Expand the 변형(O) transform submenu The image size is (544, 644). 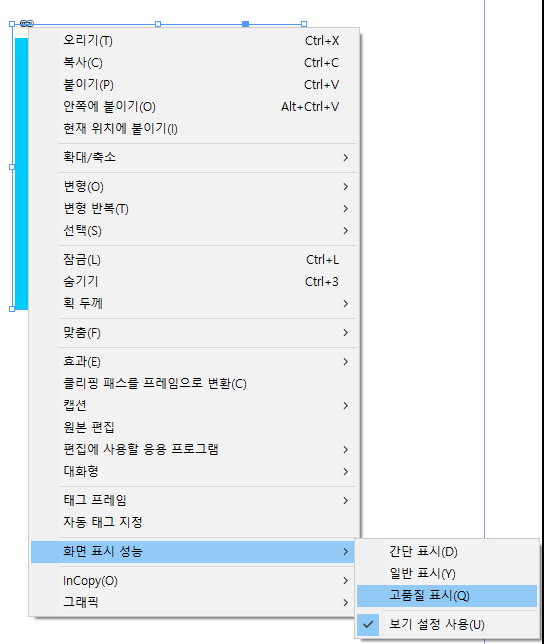point(193,187)
